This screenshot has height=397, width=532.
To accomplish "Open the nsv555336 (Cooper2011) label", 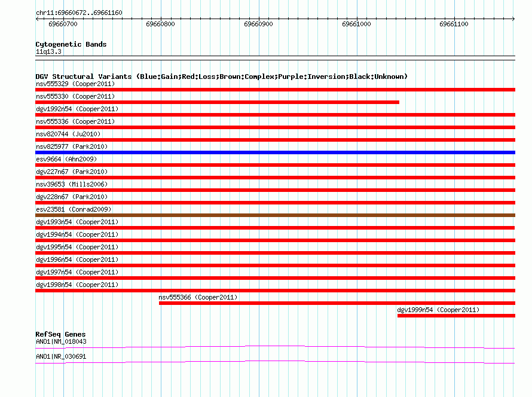I will click(x=75, y=121).
